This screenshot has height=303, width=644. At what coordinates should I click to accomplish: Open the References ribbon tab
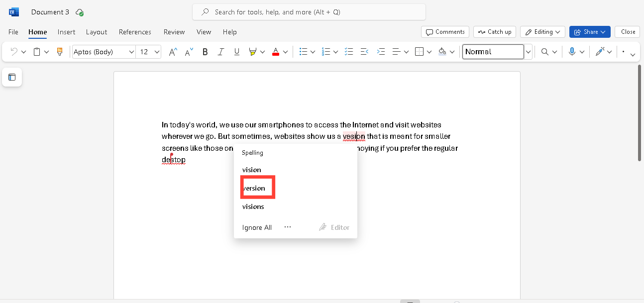(x=135, y=31)
